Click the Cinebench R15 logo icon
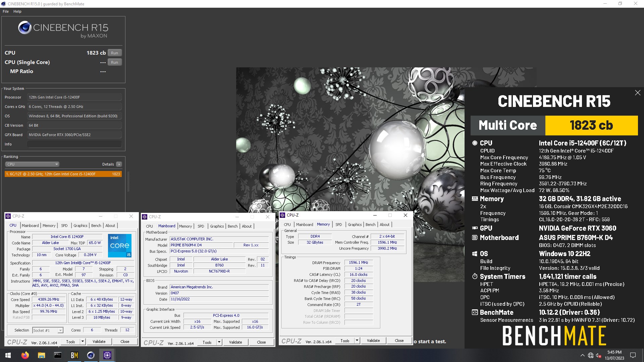 coord(25,28)
